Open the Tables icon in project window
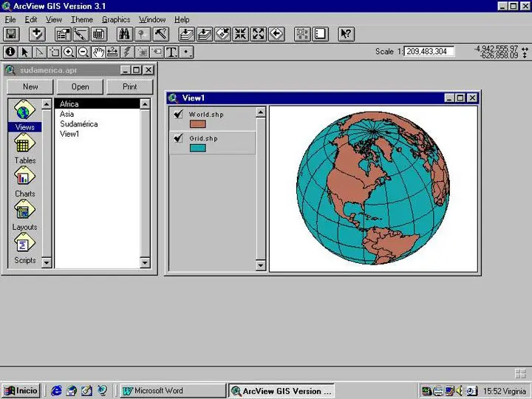The width and height of the screenshot is (532, 399). coord(24,147)
